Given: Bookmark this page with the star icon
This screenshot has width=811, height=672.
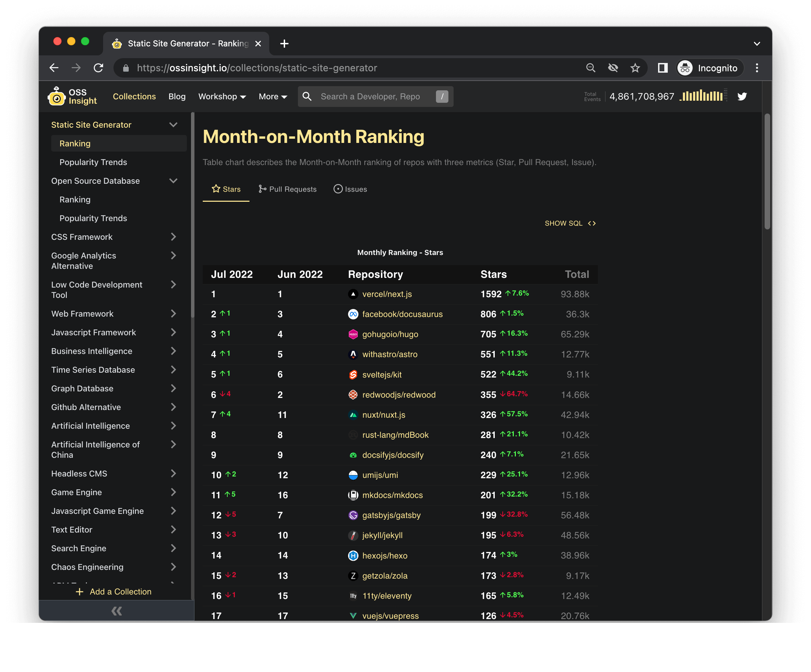Looking at the screenshot, I should 635,68.
